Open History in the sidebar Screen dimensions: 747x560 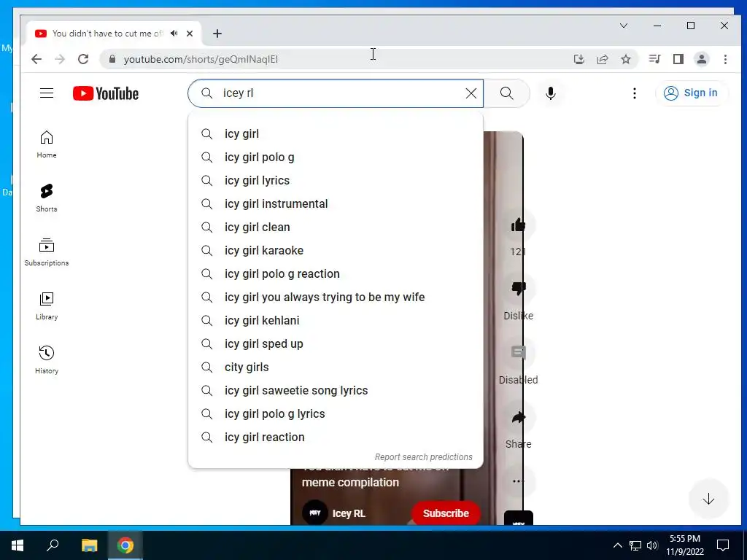(x=47, y=360)
